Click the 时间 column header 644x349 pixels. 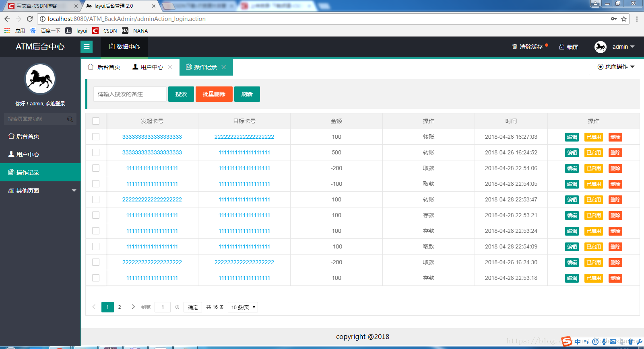(x=511, y=121)
